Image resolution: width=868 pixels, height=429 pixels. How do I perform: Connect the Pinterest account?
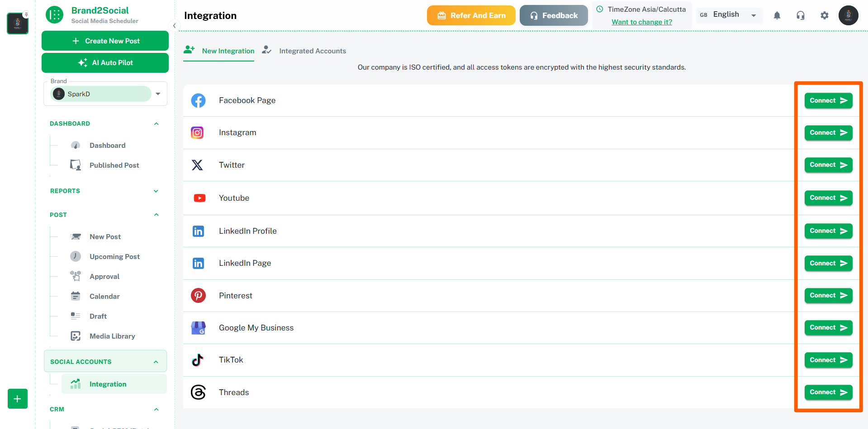pos(828,295)
